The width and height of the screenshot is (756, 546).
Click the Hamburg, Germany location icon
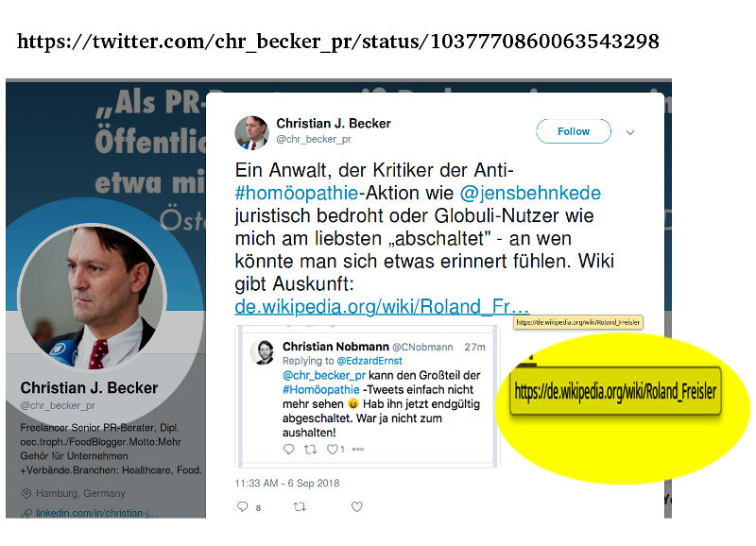[26, 493]
